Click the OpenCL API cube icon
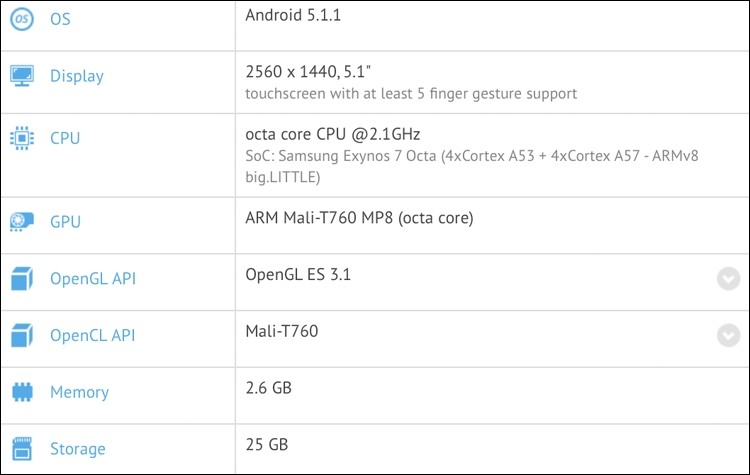 click(x=22, y=336)
